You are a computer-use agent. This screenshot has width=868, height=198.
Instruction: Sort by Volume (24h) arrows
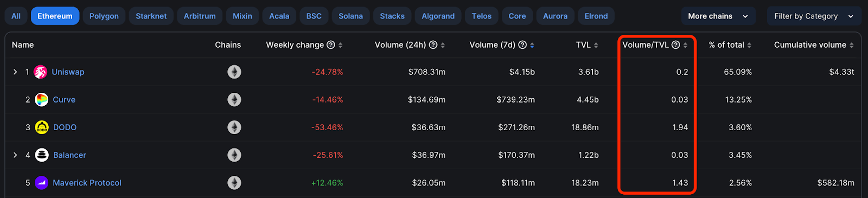click(443, 45)
